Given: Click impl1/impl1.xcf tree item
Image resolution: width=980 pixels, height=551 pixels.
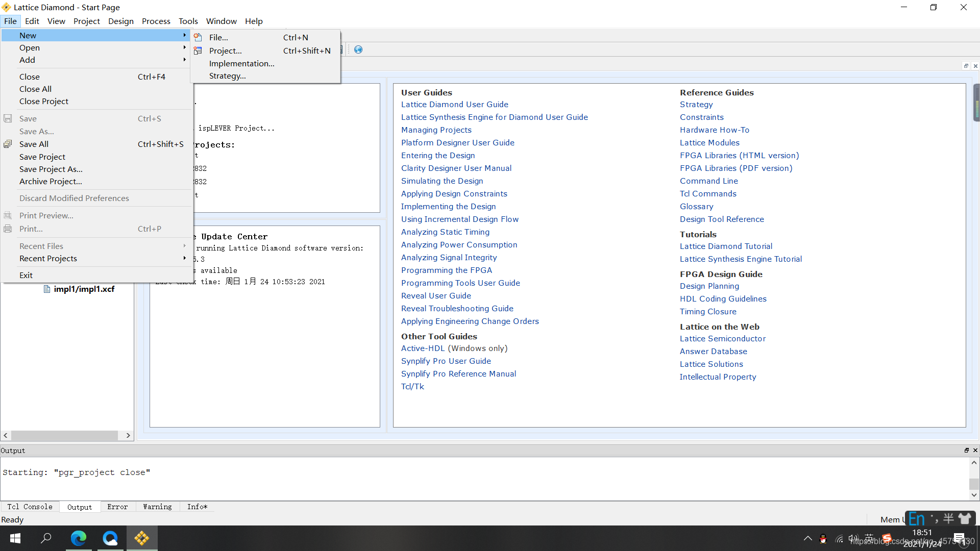Looking at the screenshot, I should point(84,289).
